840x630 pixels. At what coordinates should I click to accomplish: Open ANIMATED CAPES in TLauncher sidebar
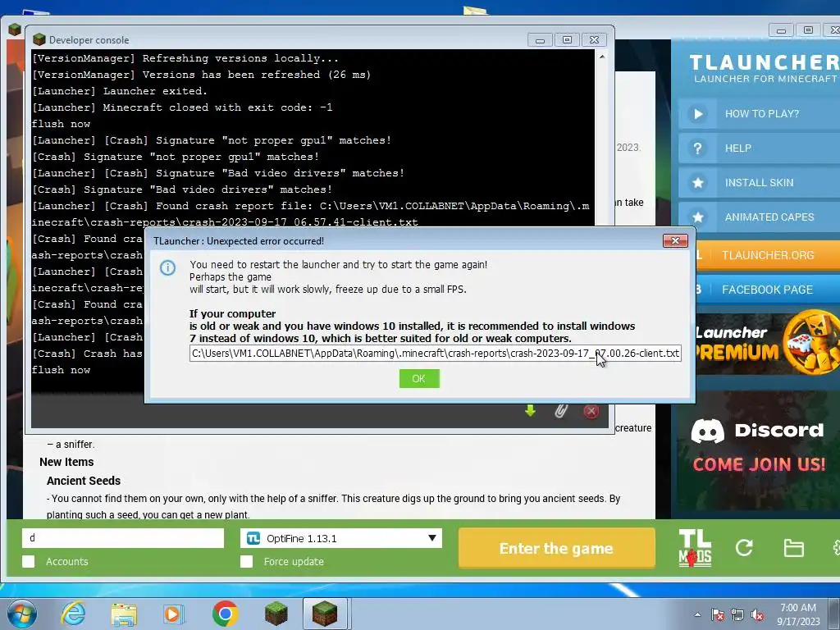point(759,217)
